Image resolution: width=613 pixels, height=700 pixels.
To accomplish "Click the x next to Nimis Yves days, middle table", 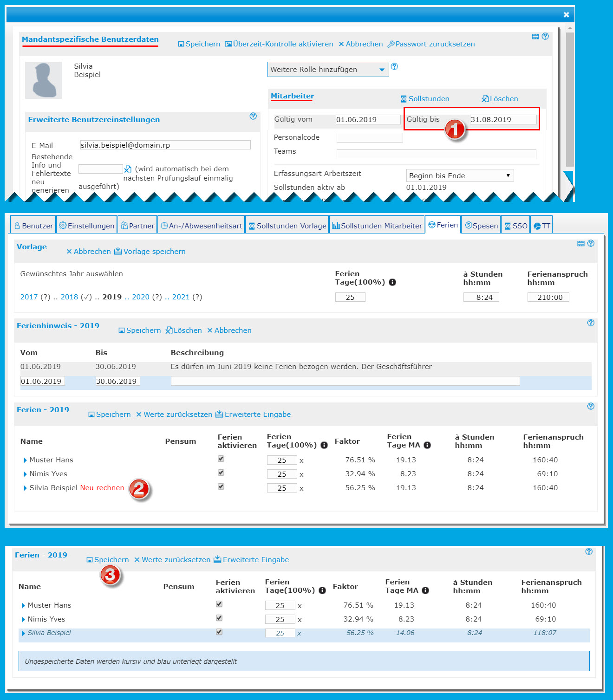I will coord(301,474).
